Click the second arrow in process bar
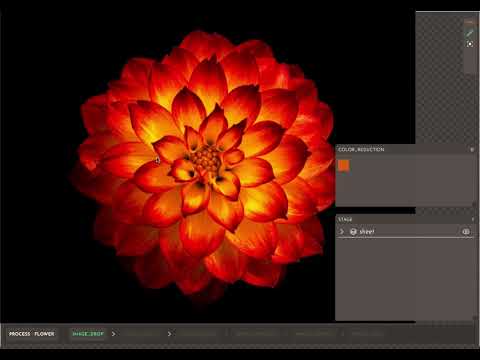Viewport: 480px width, 360px height. coord(169,334)
